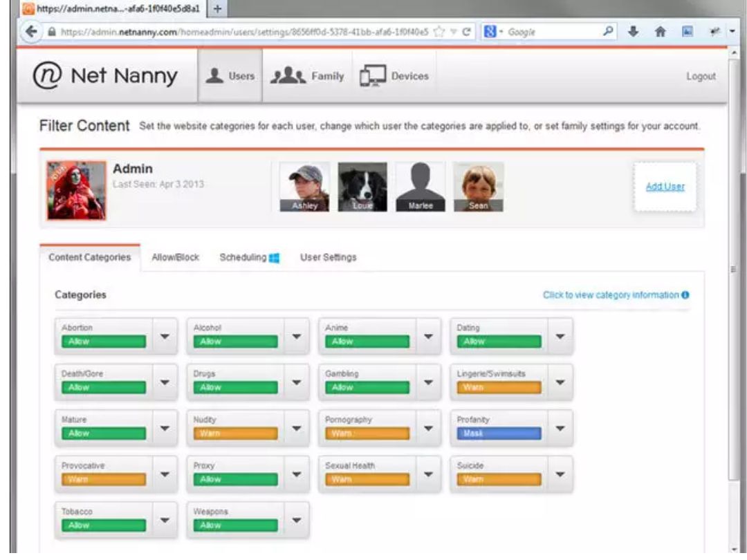This screenshot has width=747, height=560.
Task: Click the reload page icon
Action: pos(466,32)
